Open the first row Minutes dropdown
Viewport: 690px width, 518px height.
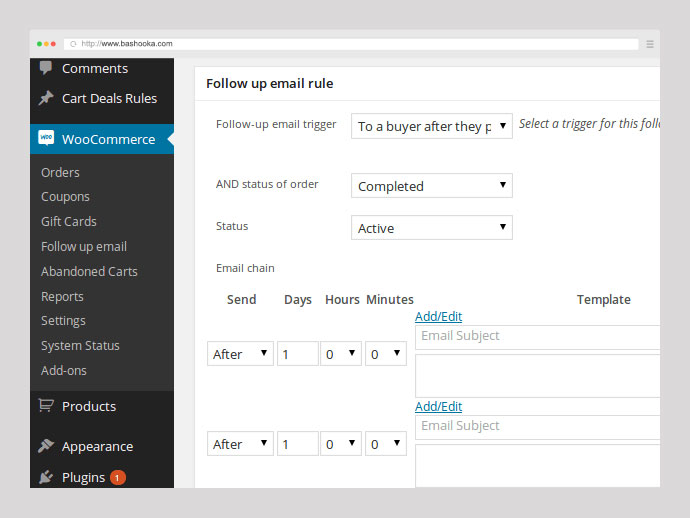coord(386,354)
